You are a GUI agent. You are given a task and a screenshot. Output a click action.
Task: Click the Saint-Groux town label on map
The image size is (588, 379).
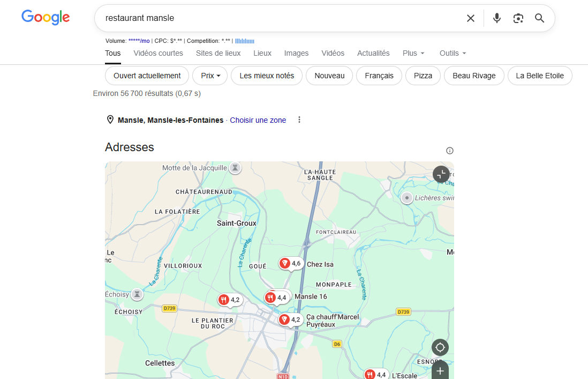(x=237, y=223)
